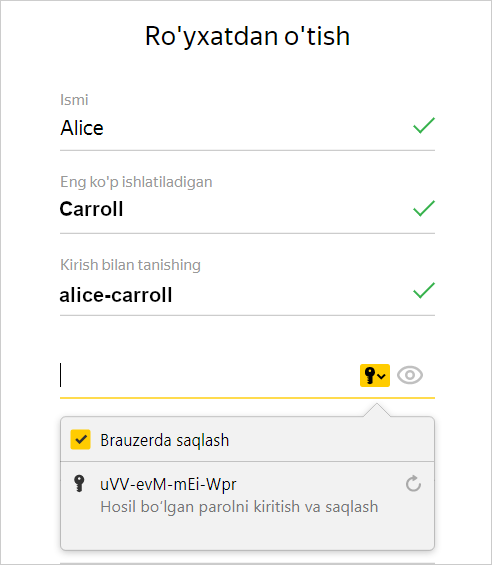The image size is (492, 565).
Task: Regenerate the suggested password with refresh icon
Action: [413, 484]
